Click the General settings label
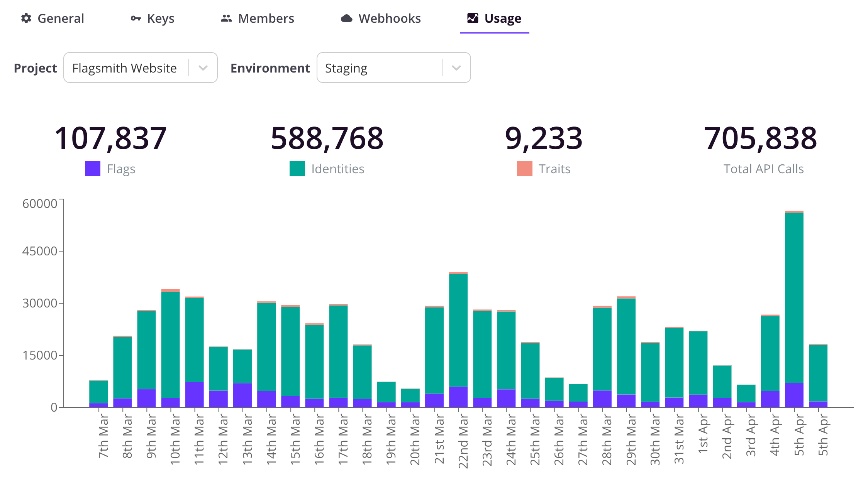868x483 pixels. 61,18
